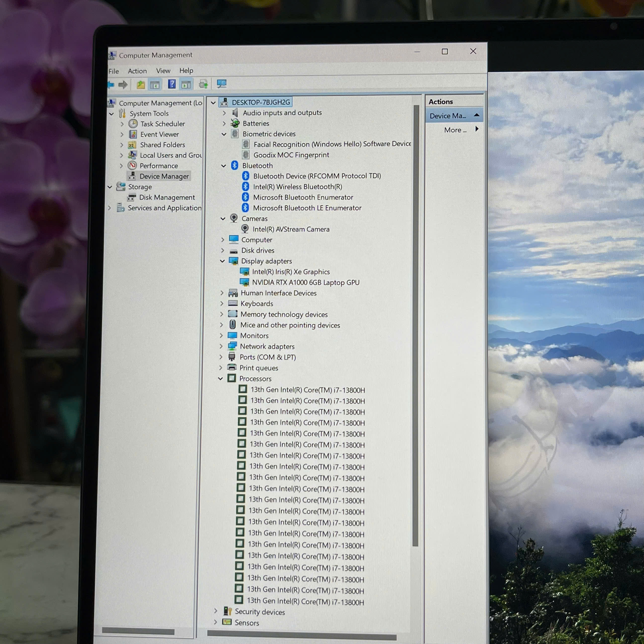Click the Goodix MOC Fingerprint icon
The width and height of the screenshot is (644, 644).
(x=246, y=155)
